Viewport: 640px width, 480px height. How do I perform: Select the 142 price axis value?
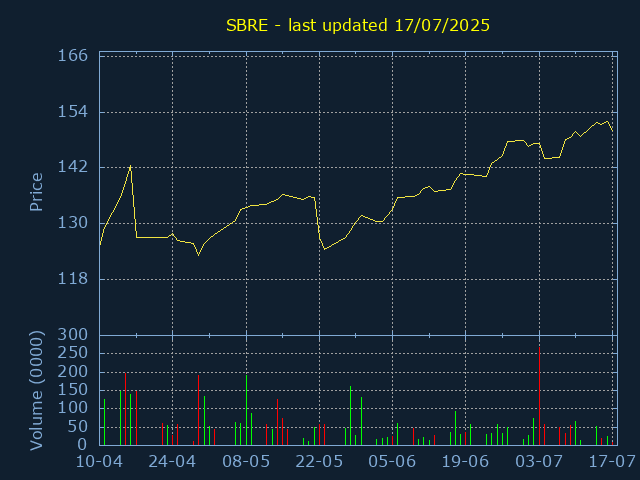pos(73,167)
